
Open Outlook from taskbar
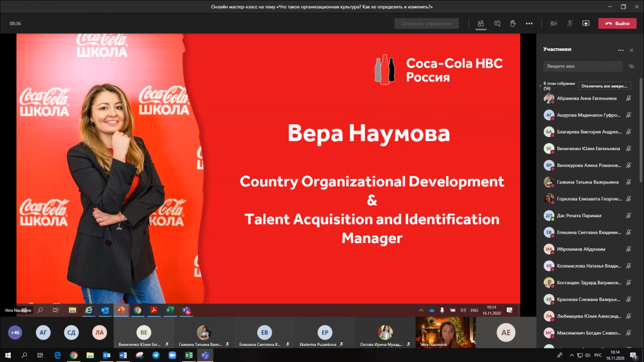tap(106, 355)
